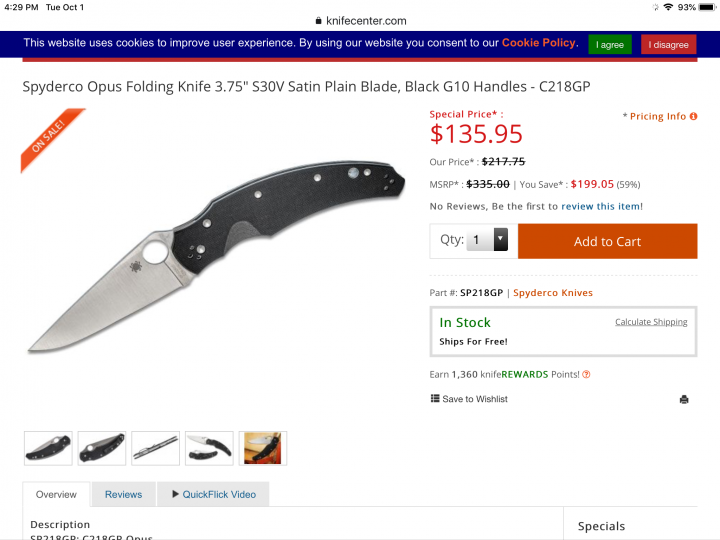Tap the Wi-Fi status icon
This screenshot has width=720, height=540.
tap(668, 7)
